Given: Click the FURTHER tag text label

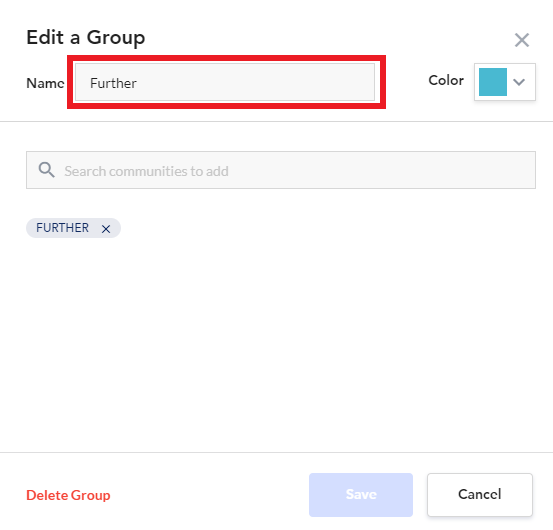Looking at the screenshot, I should click(x=62, y=228).
